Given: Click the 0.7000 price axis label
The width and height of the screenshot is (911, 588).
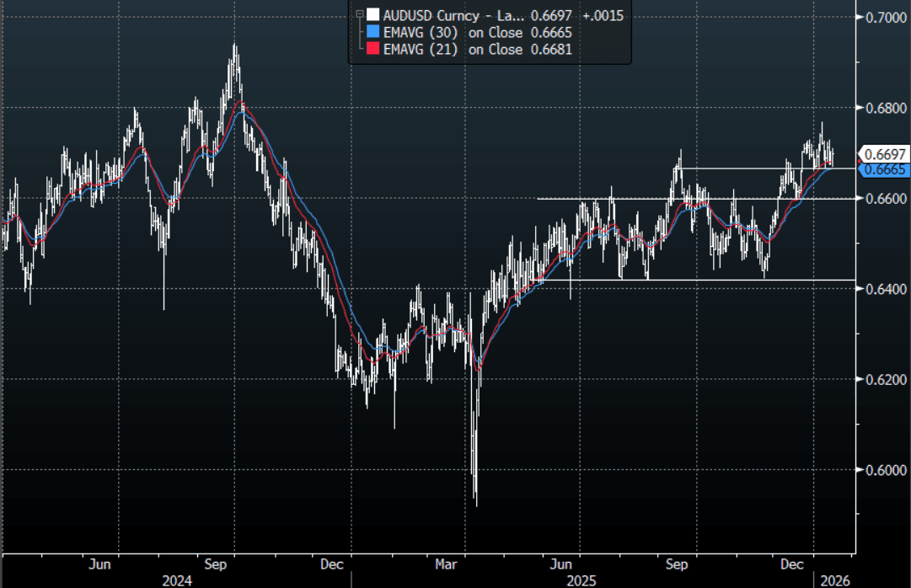Looking at the screenshot, I should click(883, 18).
